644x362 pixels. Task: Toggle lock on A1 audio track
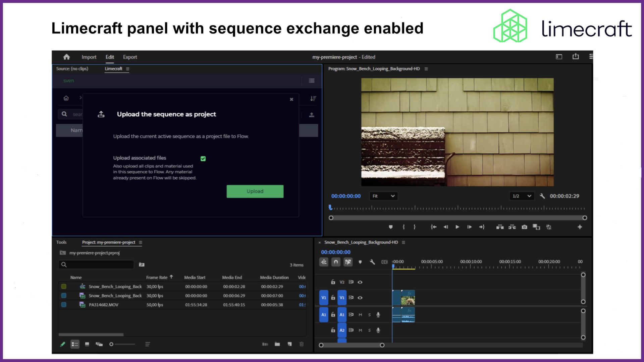point(333,315)
